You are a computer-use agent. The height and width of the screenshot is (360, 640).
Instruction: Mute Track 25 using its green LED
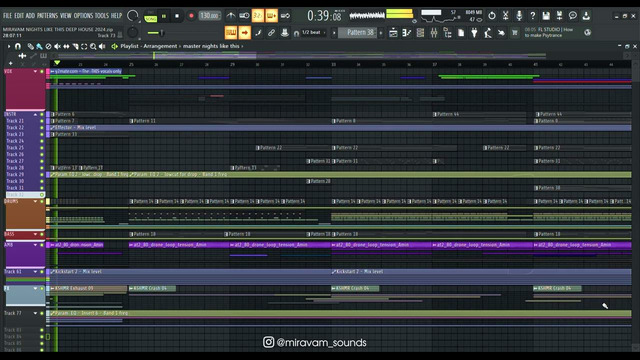[x=42, y=148]
